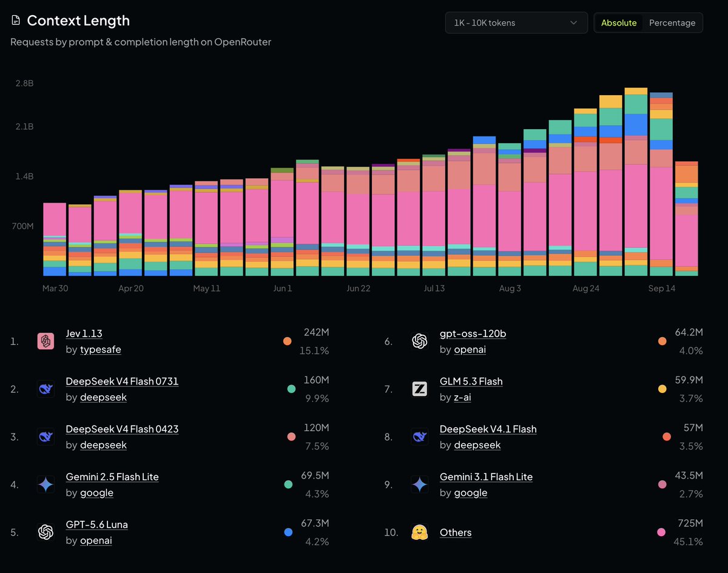Click the 160M value for DeepSeek V4 Flash 0731
This screenshot has width=728, height=573.
[317, 380]
